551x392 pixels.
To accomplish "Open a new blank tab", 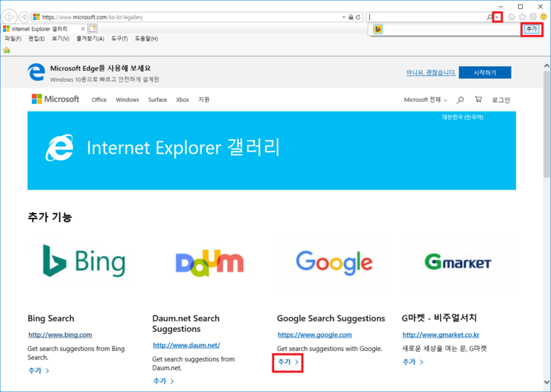I will (x=93, y=28).
